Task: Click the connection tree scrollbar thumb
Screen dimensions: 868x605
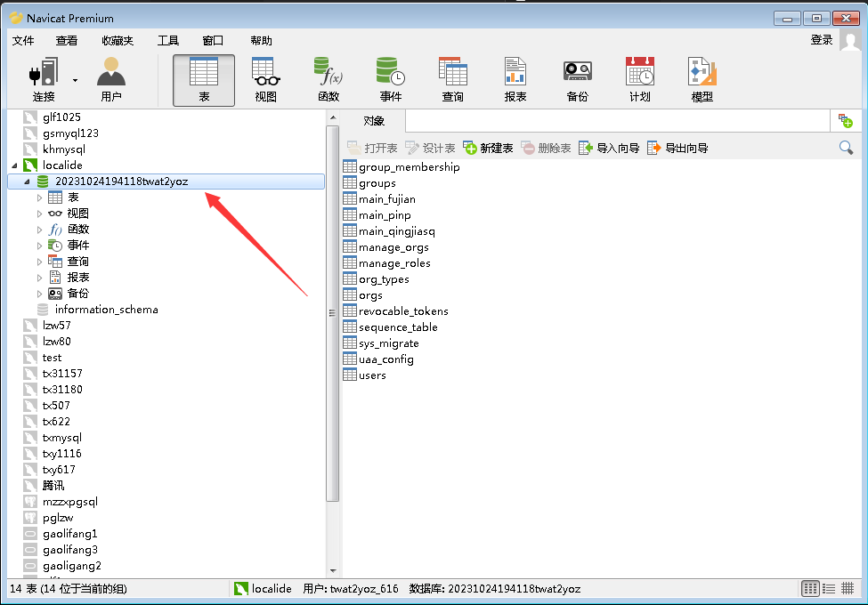Action: (x=333, y=313)
